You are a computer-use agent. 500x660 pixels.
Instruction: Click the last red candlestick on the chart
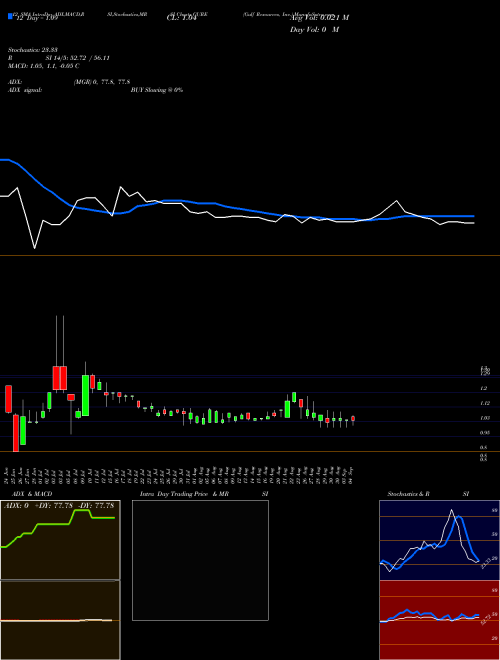(353, 419)
